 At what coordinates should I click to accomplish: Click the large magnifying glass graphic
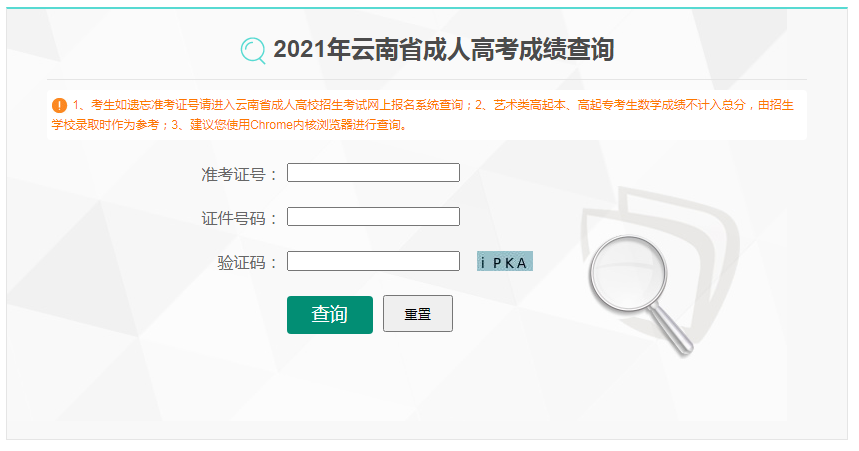(x=640, y=294)
